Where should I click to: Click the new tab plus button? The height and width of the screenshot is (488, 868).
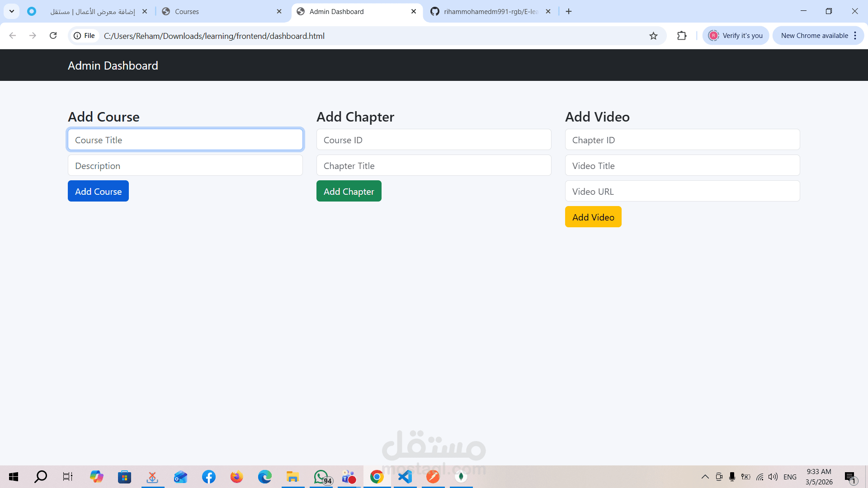tap(569, 11)
